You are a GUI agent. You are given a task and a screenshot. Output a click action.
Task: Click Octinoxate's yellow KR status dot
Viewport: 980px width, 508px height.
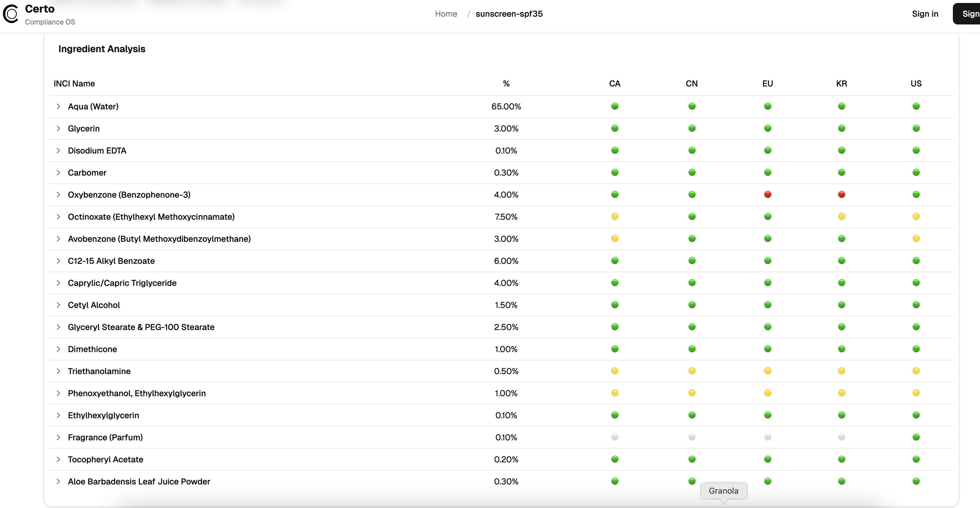tap(841, 216)
